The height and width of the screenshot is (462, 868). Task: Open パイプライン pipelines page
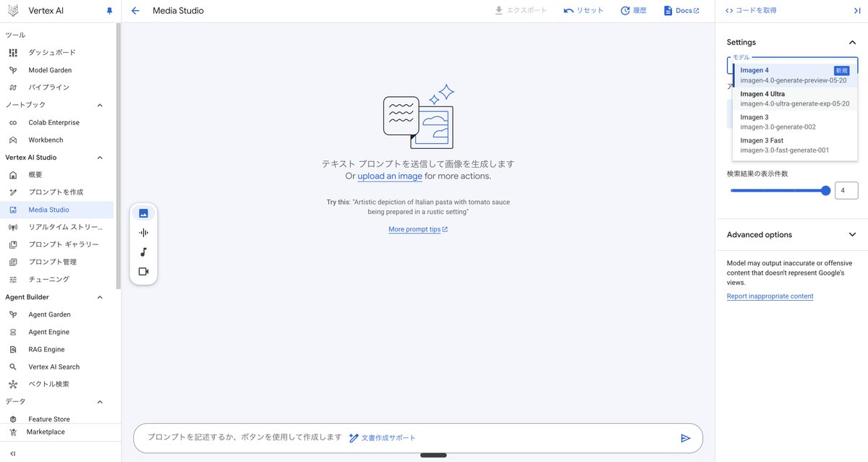pos(58,87)
